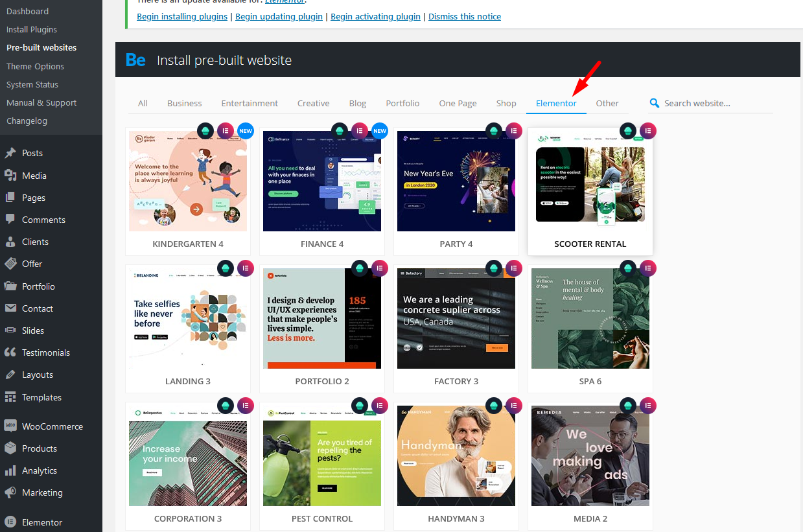The width and height of the screenshot is (803, 532).
Task: Choose the Handyman 3 pre-built website
Action: coord(456,456)
